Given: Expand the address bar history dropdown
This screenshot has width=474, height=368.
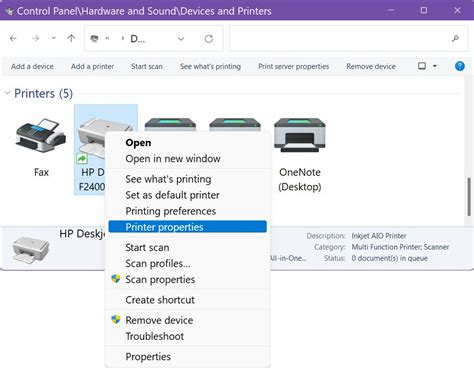Looking at the screenshot, I should click(181, 39).
